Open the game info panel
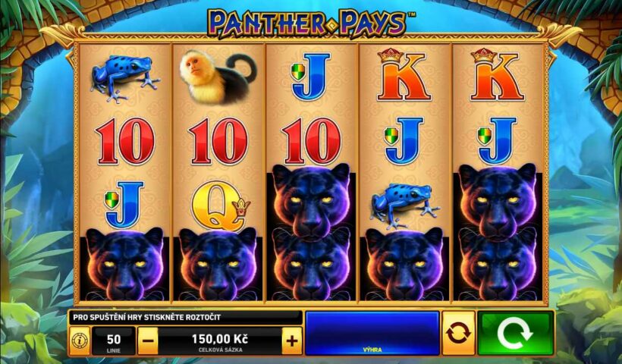The image size is (622, 364). pos(80,340)
